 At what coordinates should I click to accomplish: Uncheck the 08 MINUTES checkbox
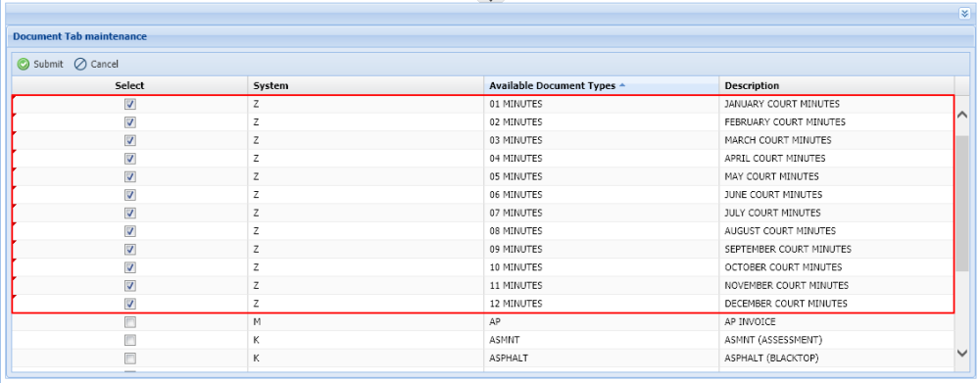click(130, 231)
